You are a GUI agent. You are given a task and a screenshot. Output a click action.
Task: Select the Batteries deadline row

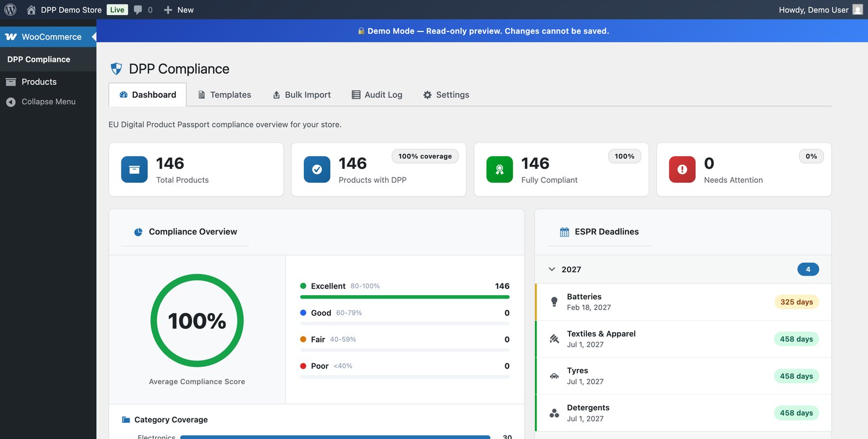[683, 302]
